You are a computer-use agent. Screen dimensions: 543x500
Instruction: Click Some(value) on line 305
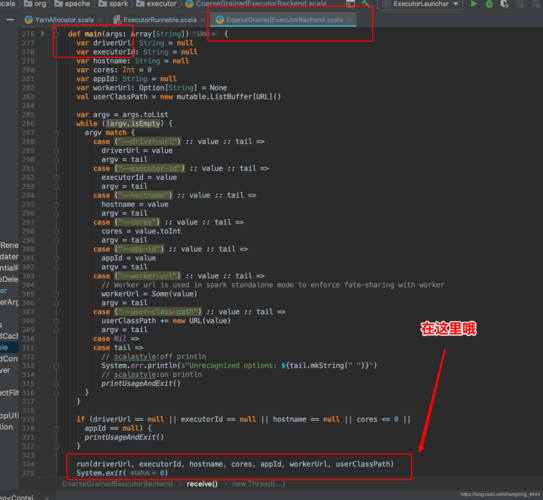click(x=174, y=294)
